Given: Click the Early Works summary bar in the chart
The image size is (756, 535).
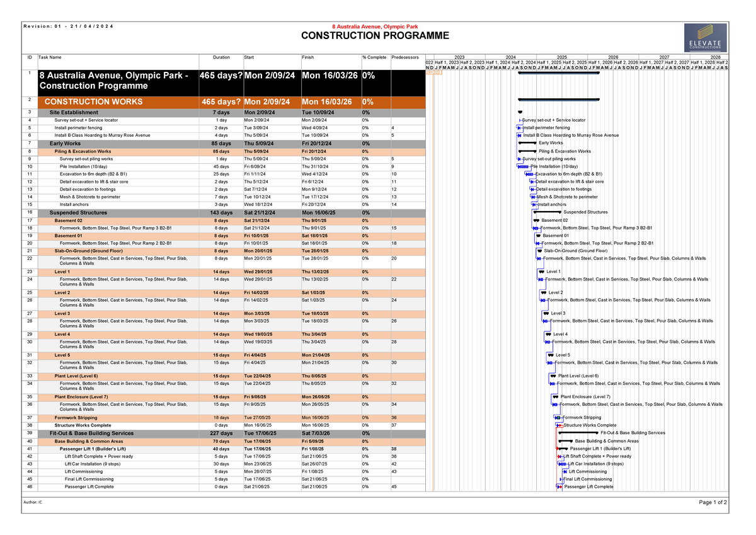Looking at the screenshot, I should coord(528,142).
